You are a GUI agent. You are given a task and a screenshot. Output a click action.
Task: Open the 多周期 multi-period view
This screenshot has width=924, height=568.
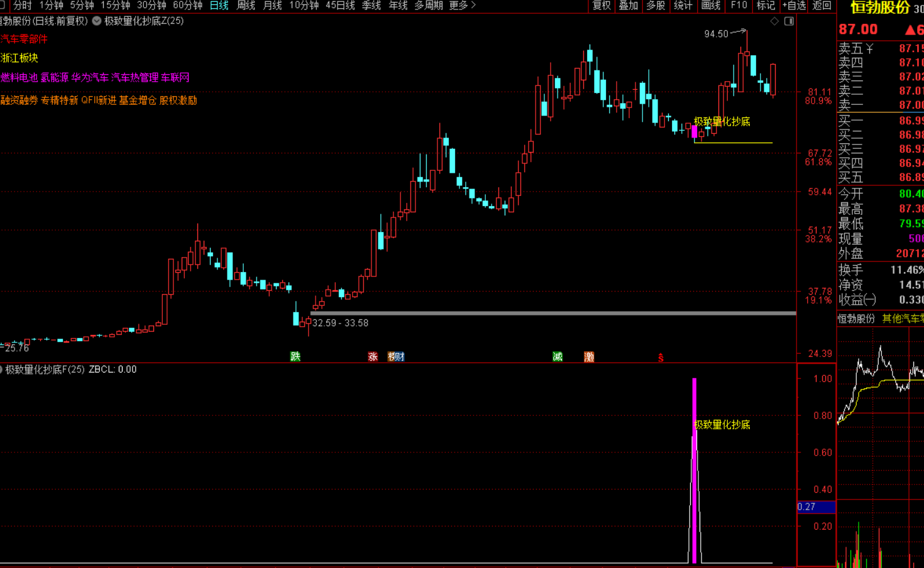click(x=428, y=6)
